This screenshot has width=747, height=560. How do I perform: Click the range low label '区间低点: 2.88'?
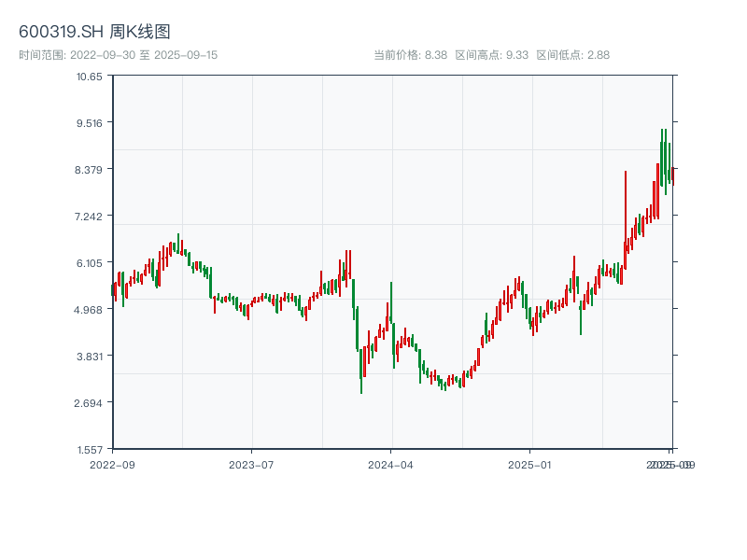pyautogui.click(x=573, y=55)
